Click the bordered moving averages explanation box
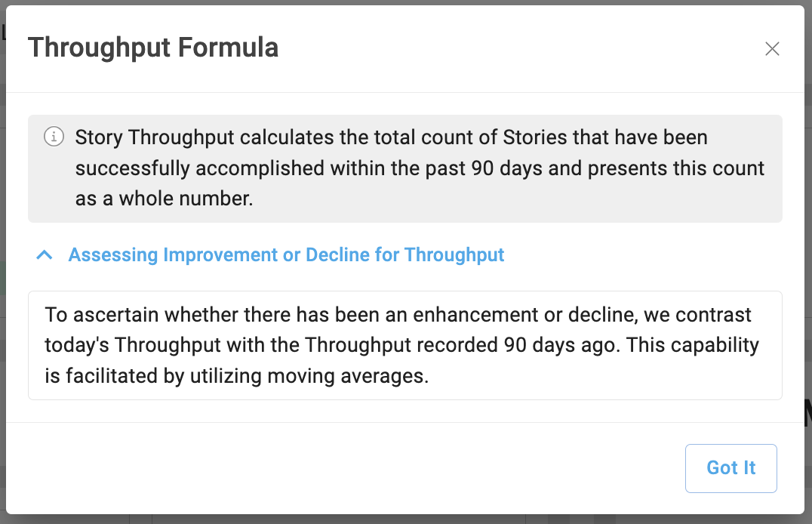 click(405, 345)
